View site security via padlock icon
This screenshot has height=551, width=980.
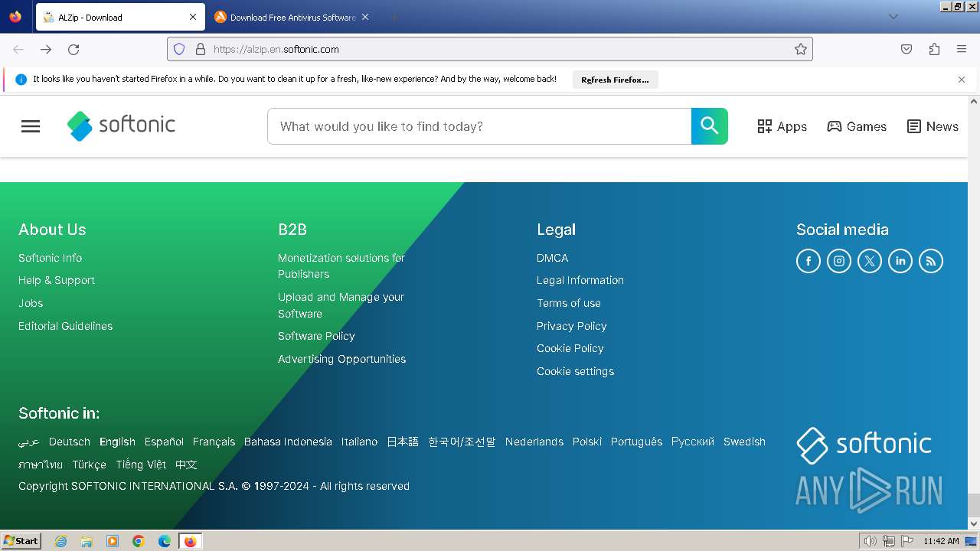[201, 49]
